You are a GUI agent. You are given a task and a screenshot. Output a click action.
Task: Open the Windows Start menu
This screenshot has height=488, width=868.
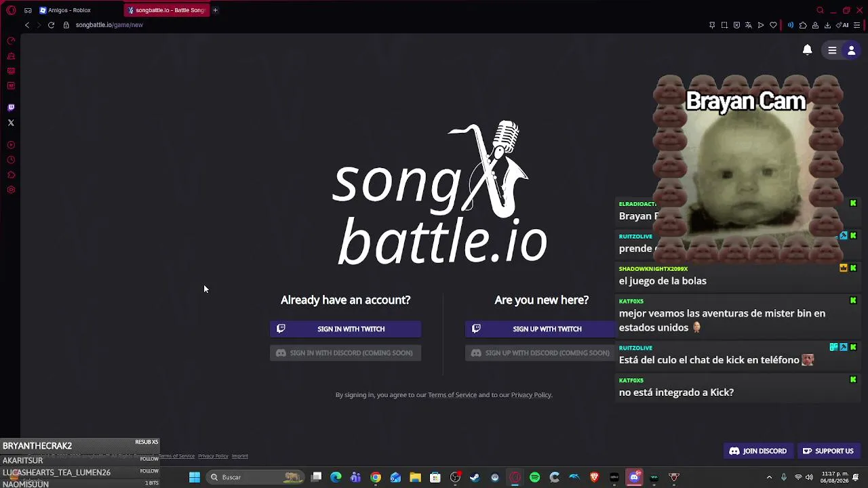(x=195, y=477)
